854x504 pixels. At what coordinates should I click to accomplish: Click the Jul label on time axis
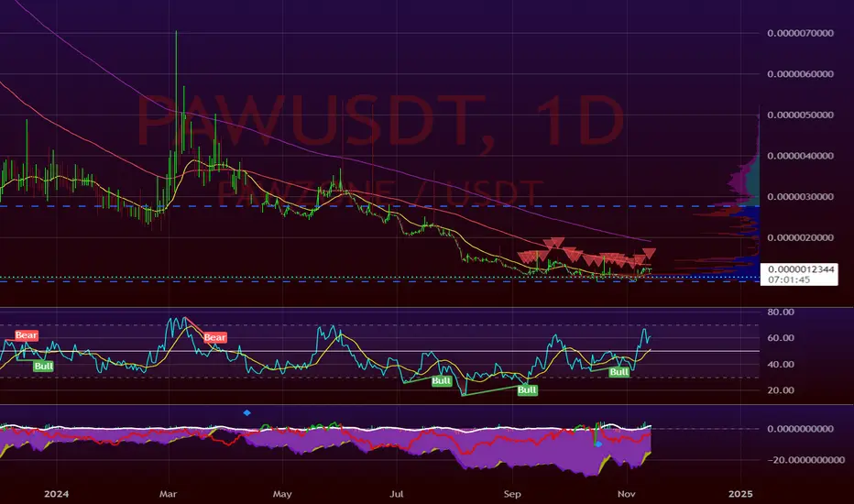point(397,494)
